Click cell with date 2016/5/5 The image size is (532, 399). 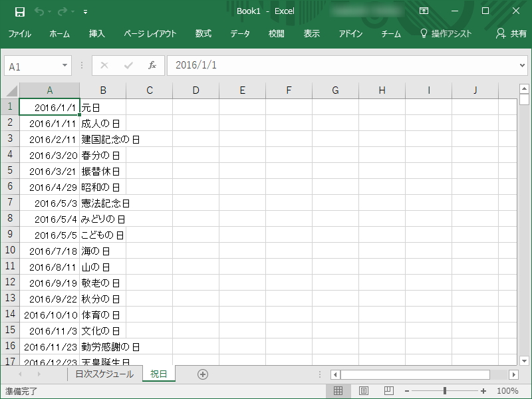click(x=49, y=235)
